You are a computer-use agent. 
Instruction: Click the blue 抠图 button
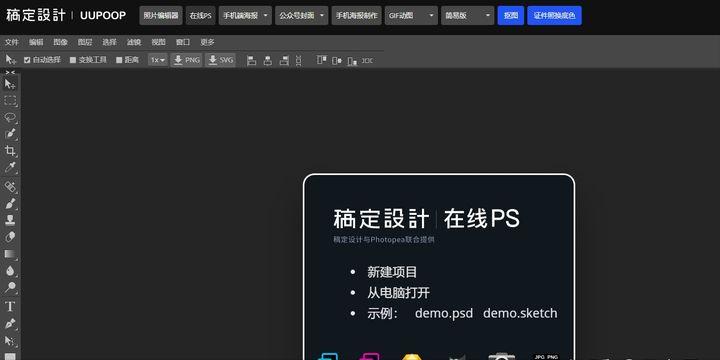coord(511,16)
